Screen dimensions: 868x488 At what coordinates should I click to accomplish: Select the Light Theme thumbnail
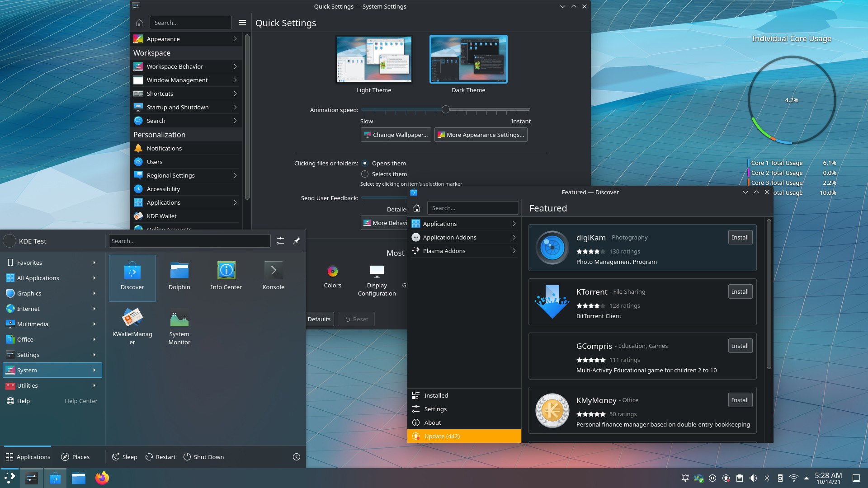[x=374, y=59]
